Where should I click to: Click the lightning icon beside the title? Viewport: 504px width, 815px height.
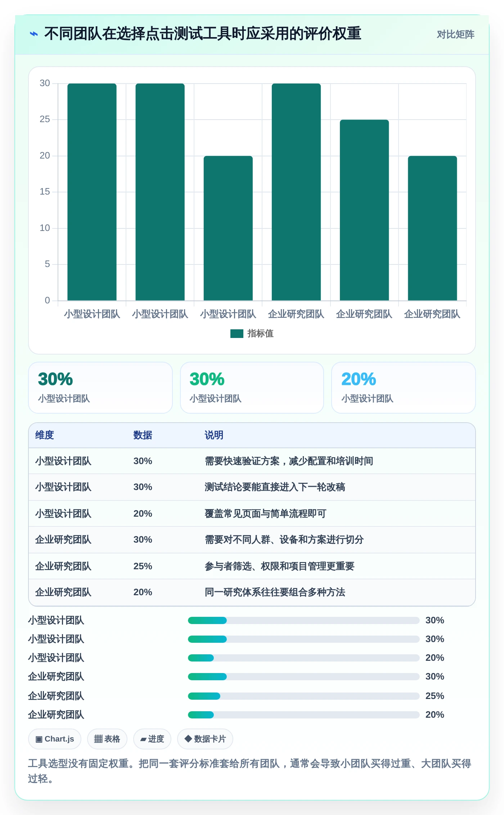point(33,34)
